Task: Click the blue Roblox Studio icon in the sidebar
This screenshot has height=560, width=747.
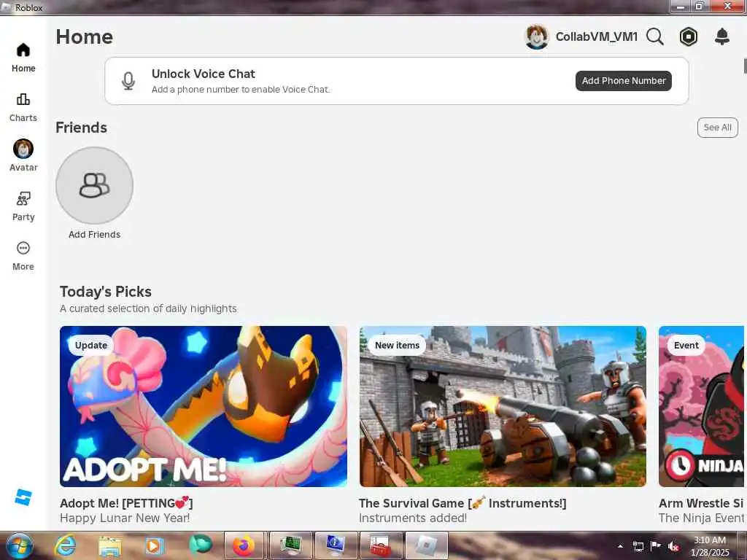Action: click(23, 497)
